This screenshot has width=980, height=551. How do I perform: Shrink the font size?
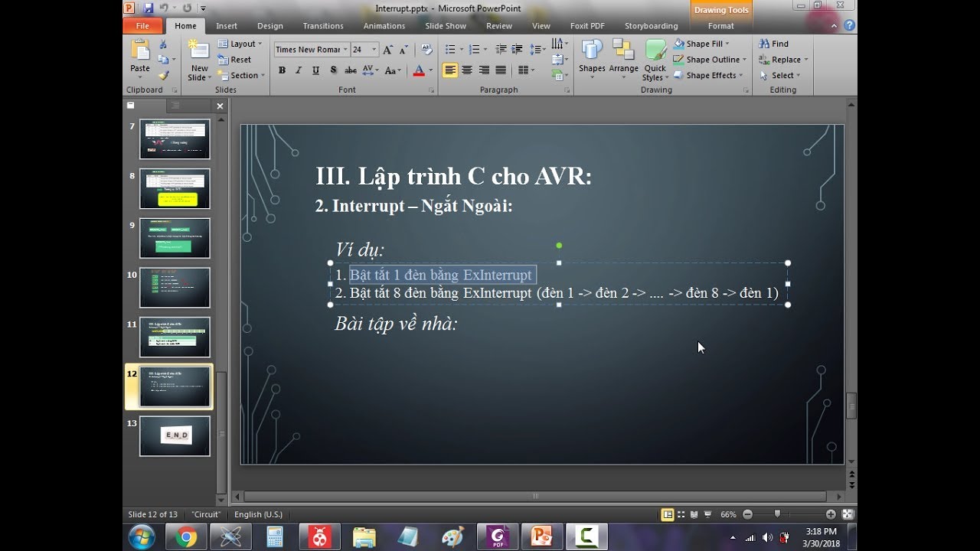click(403, 50)
